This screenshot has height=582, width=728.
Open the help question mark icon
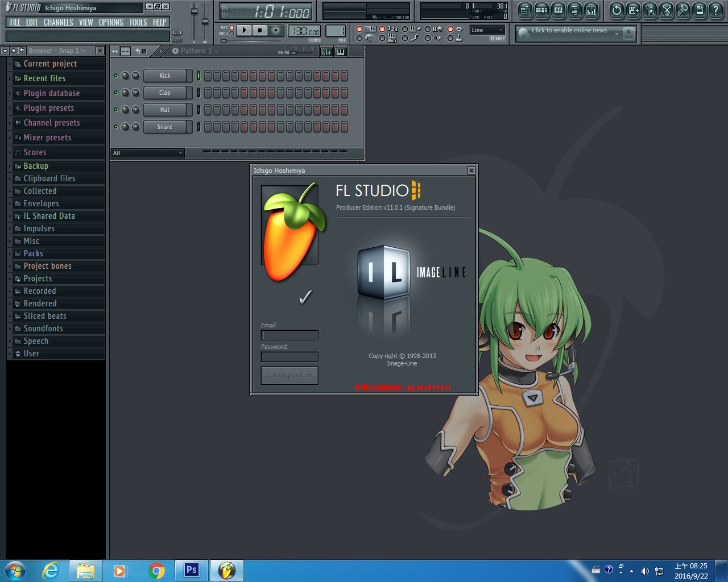[716, 10]
